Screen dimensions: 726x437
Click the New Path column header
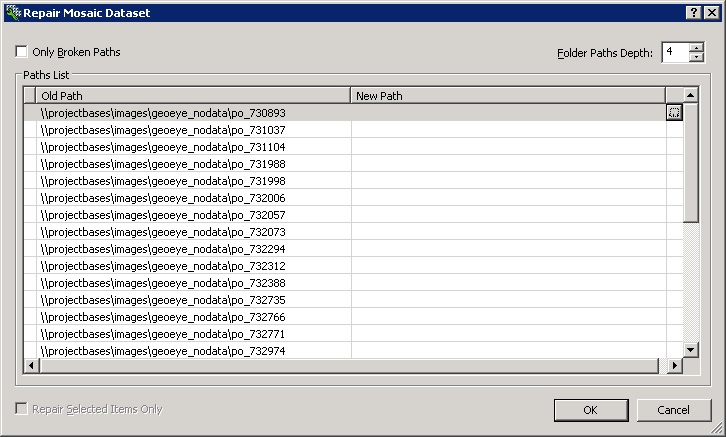[x=508, y=96]
